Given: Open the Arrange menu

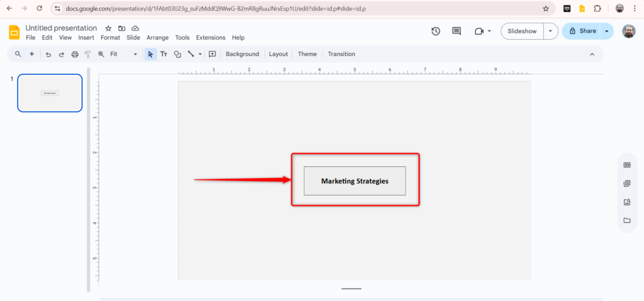Looking at the screenshot, I should click(157, 38).
